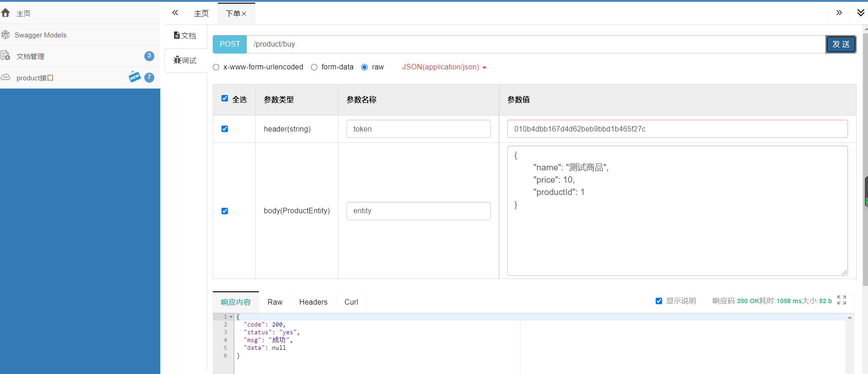Viewport: 868px width, 374px height.
Task: Click "data": null line in response
Action: pos(265,348)
